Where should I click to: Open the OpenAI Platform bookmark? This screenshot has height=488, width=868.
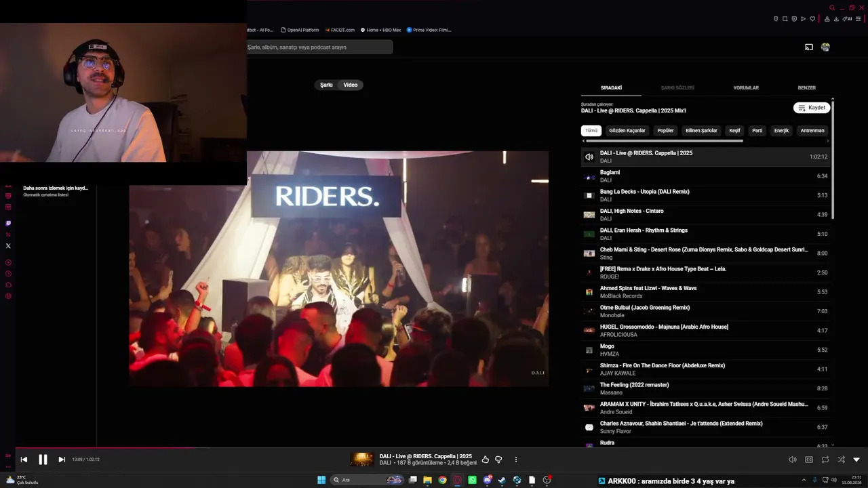299,30
